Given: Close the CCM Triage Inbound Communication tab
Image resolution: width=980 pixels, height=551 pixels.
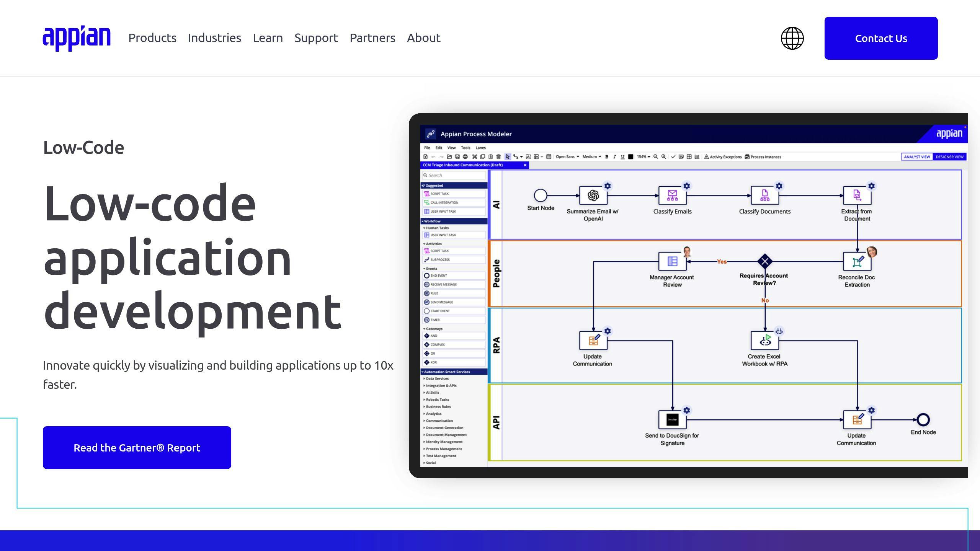Looking at the screenshot, I should (525, 165).
